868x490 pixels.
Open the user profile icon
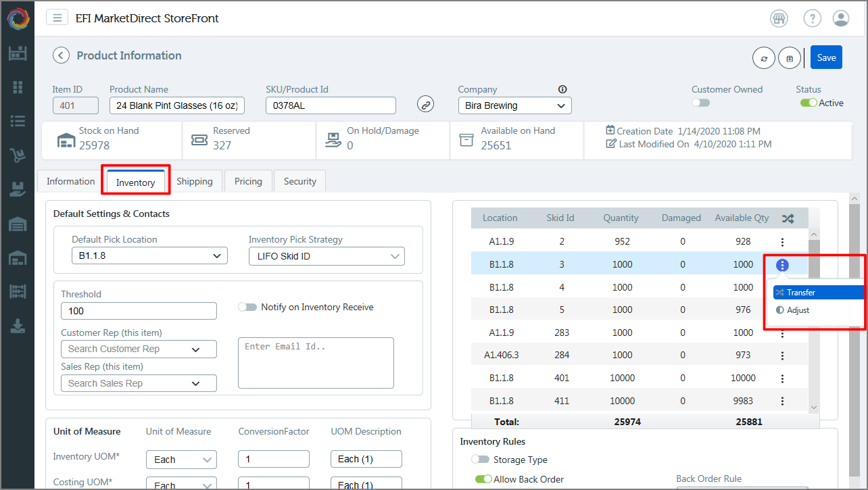(x=841, y=18)
